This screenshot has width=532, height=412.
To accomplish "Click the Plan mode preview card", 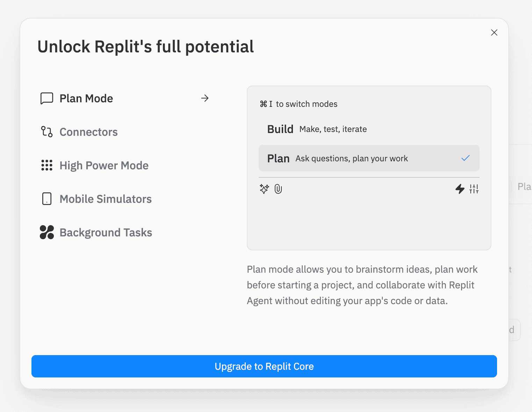I will click(369, 168).
